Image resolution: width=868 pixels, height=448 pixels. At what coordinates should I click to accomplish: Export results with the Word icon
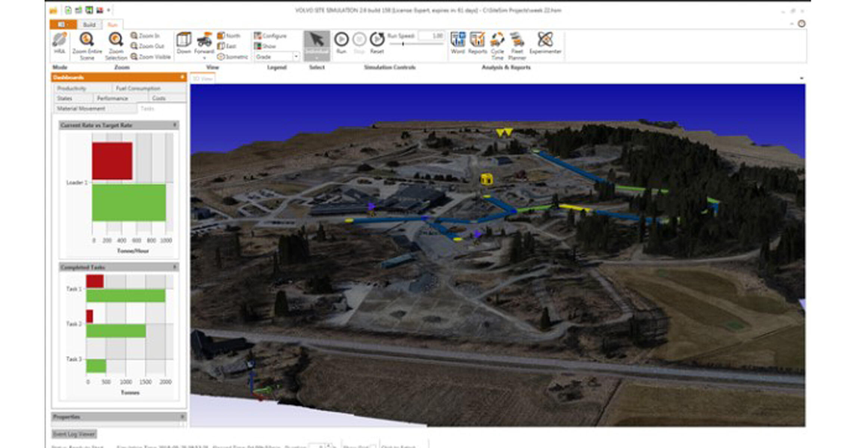click(458, 40)
